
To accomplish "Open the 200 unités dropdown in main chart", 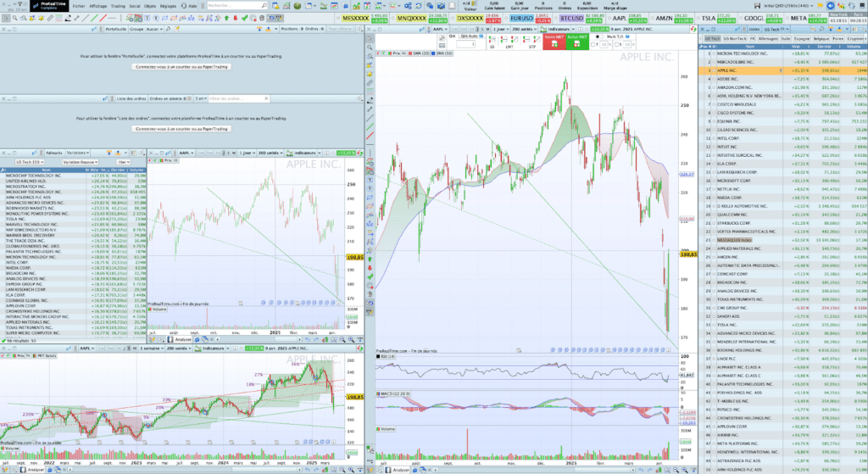I will click(x=523, y=29).
